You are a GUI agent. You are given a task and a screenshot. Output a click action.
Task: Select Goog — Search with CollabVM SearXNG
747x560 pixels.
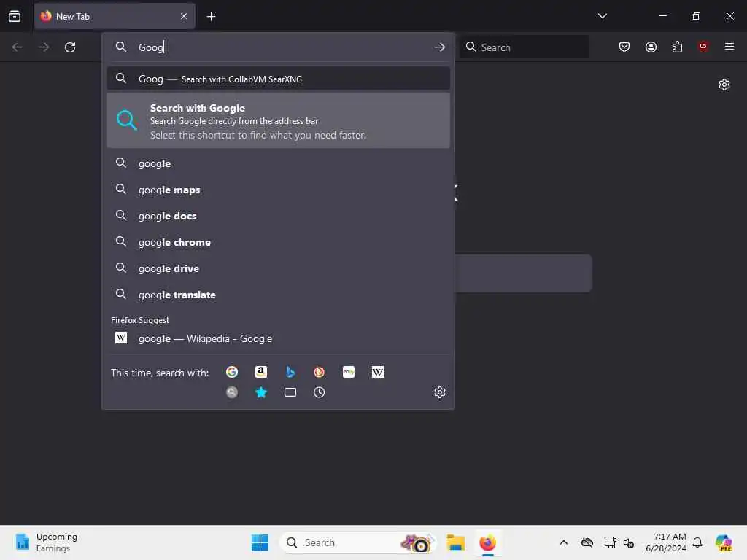(279, 79)
